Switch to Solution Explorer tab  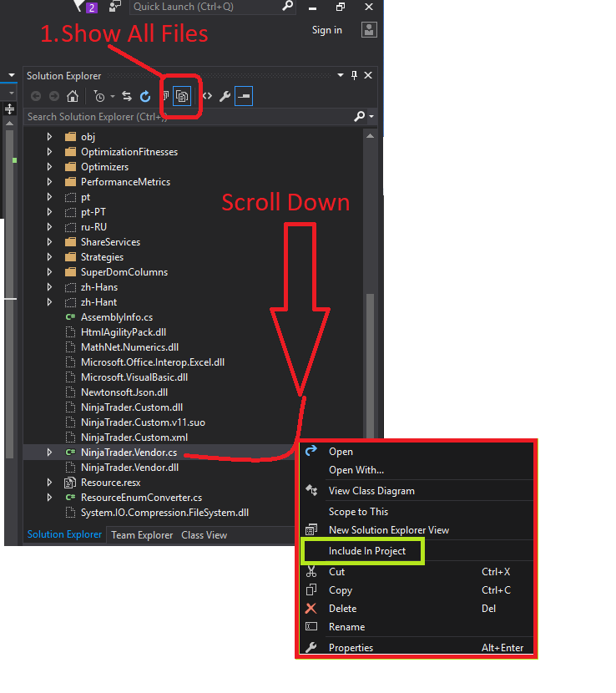[64, 534]
